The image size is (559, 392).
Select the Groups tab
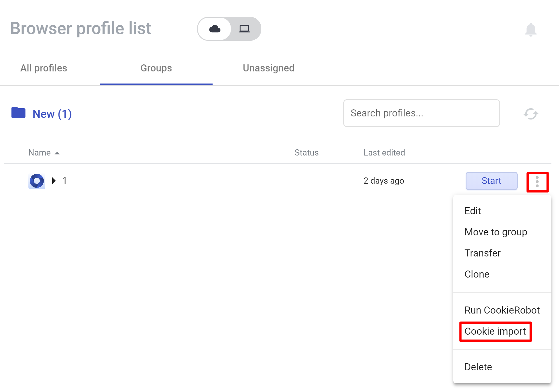click(x=156, y=68)
